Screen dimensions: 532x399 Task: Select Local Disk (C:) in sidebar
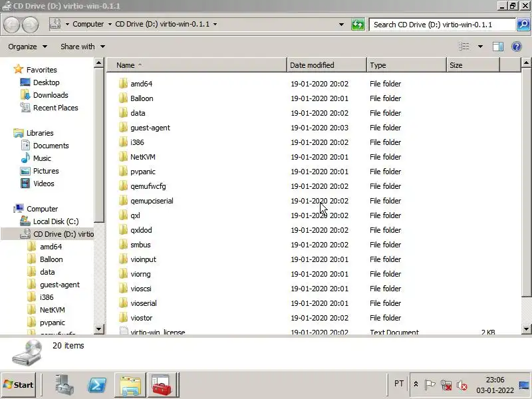56,221
